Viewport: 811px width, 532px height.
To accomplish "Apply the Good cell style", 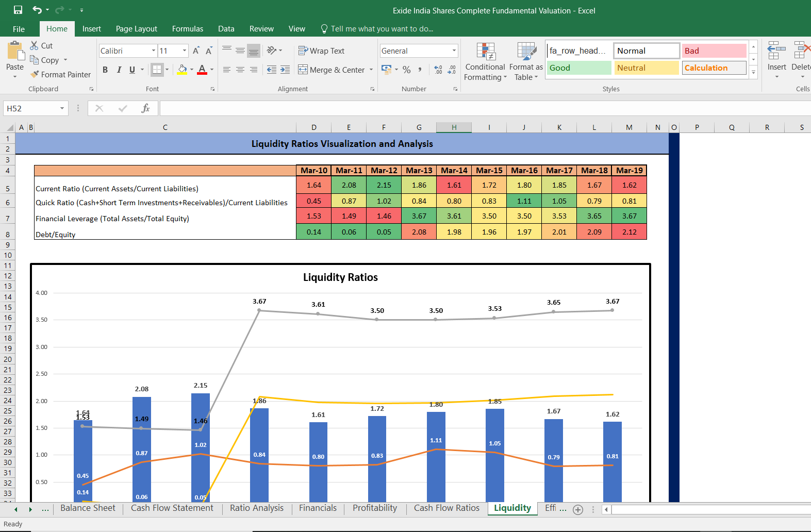I will tap(579, 68).
